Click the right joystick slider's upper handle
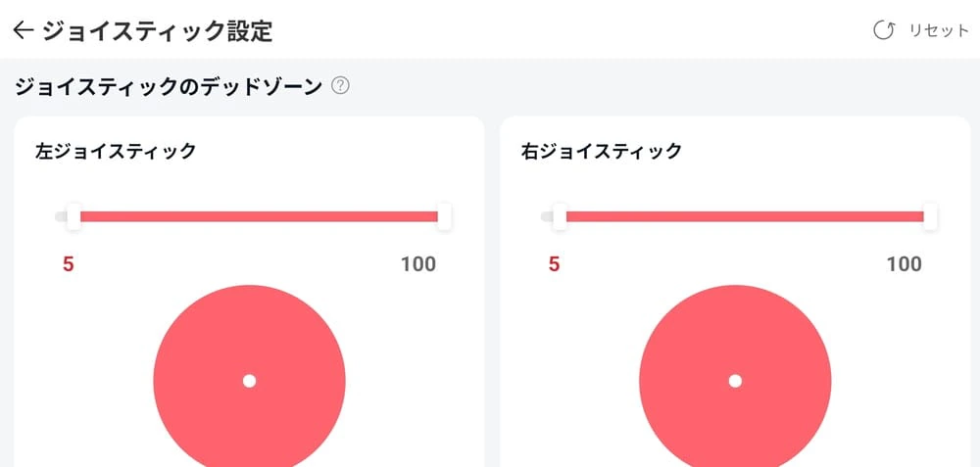This screenshot has width=980, height=467. point(930,216)
